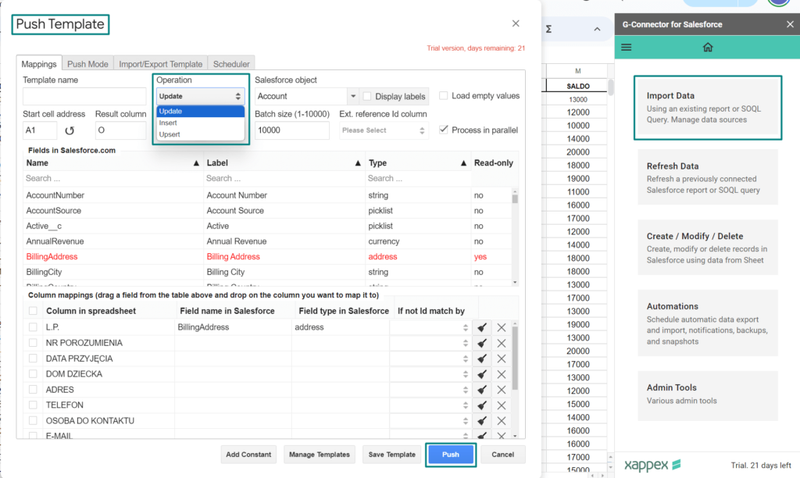Reset the start cell address with refresh icon
800x478 pixels.
69,131
